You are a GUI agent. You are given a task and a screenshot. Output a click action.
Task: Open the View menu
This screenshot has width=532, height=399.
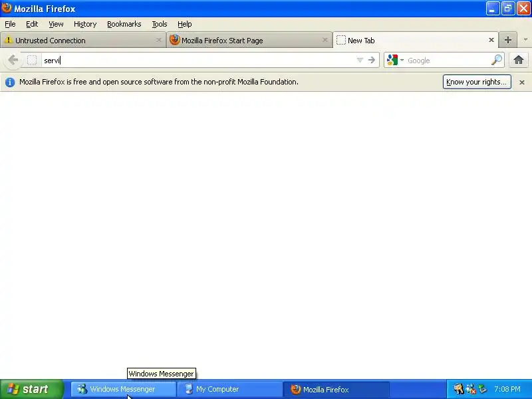point(56,24)
